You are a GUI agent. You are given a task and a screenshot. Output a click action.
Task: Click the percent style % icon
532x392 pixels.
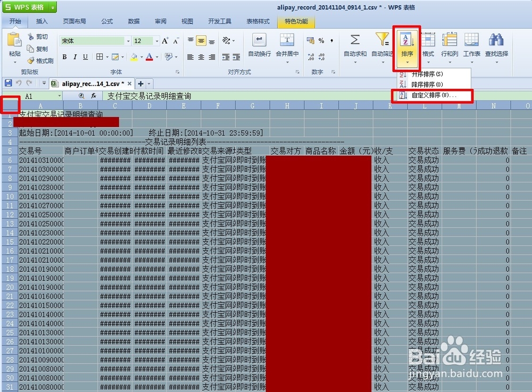click(321, 41)
